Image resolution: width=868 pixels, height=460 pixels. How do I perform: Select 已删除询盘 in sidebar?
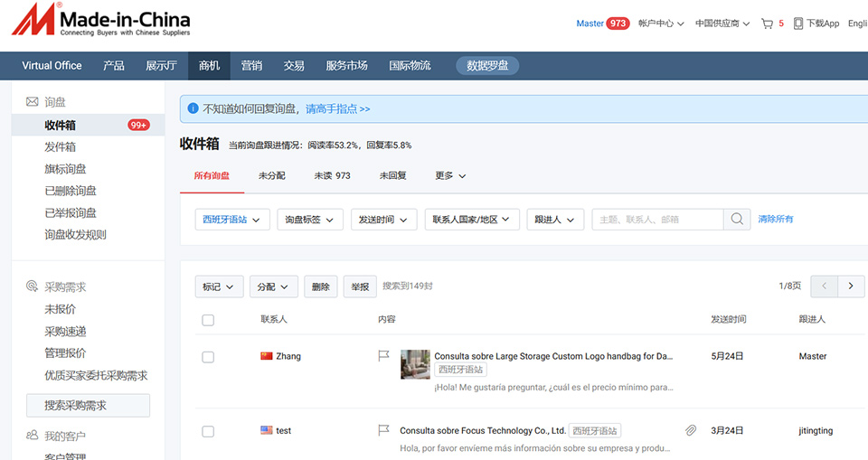[71, 191]
